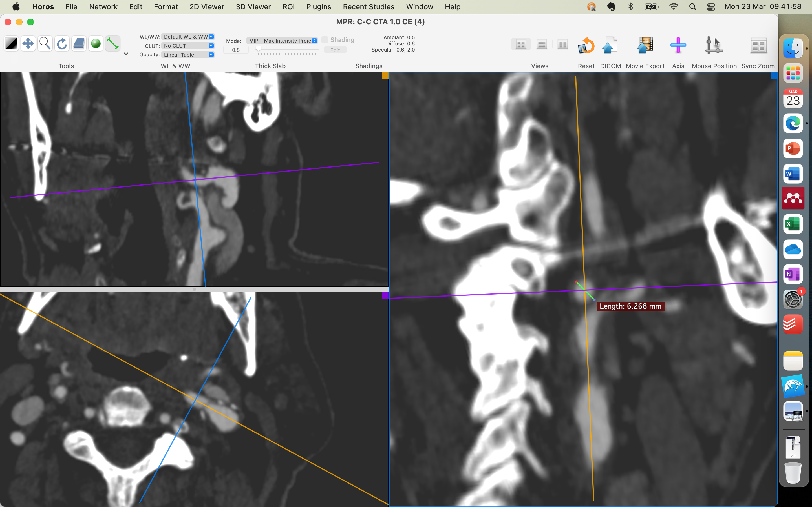Viewport: 812px width, 507px height.
Task: Click the slab thickness value field
Action: [236, 50]
